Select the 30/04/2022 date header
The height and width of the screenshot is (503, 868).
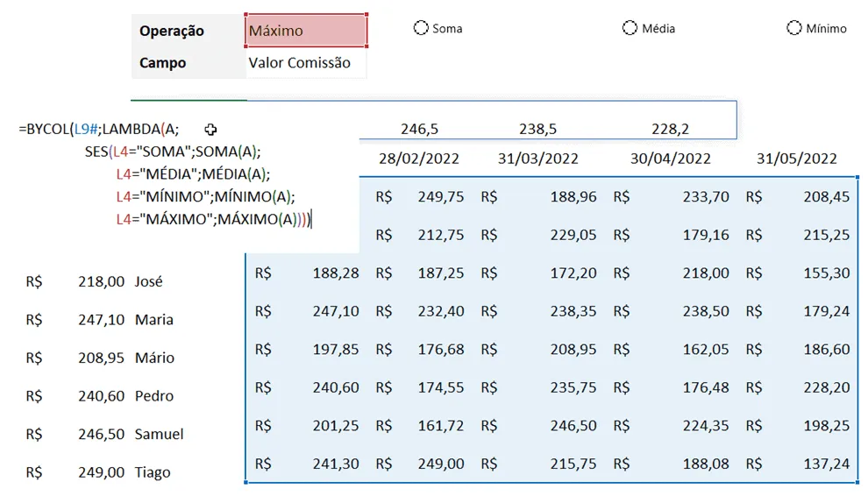(671, 159)
